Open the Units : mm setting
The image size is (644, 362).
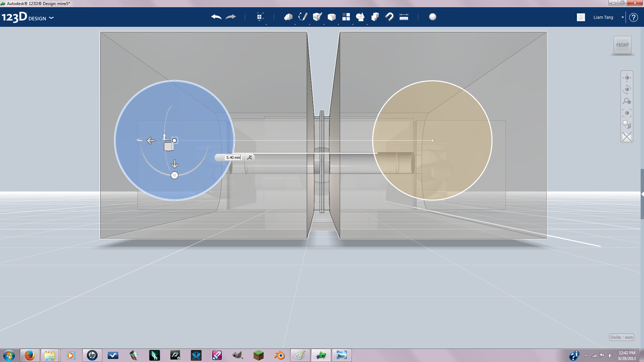(x=622, y=337)
